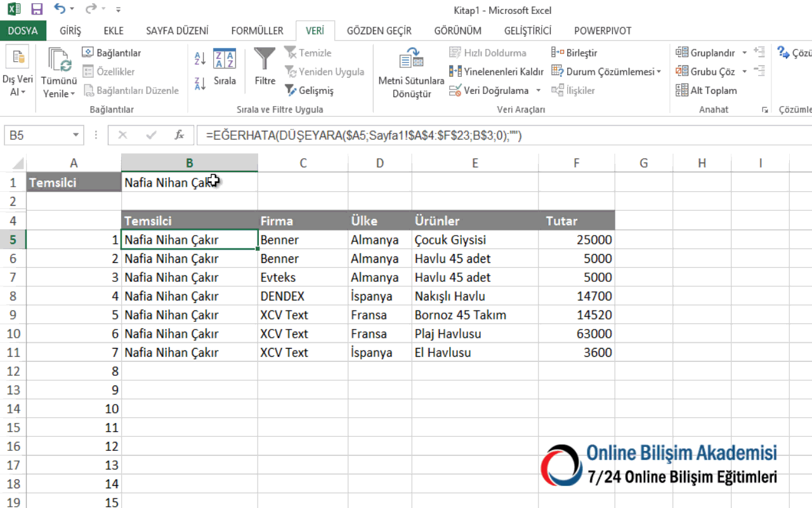Sort ascending with the A-Z icon
812x508 pixels.
click(x=200, y=58)
